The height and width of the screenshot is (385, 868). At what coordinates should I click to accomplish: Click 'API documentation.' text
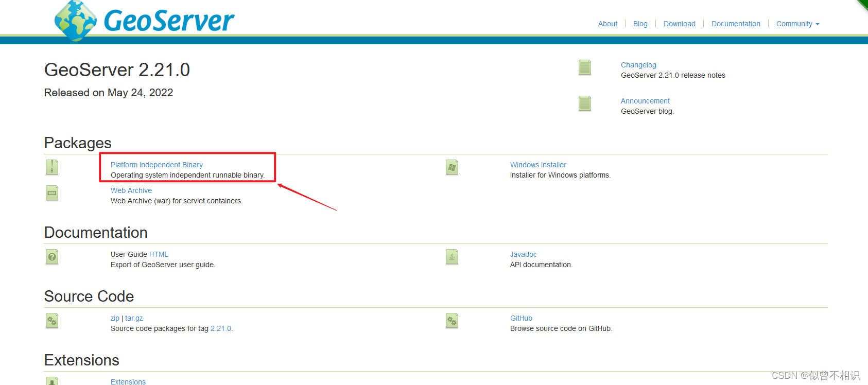point(541,265)
